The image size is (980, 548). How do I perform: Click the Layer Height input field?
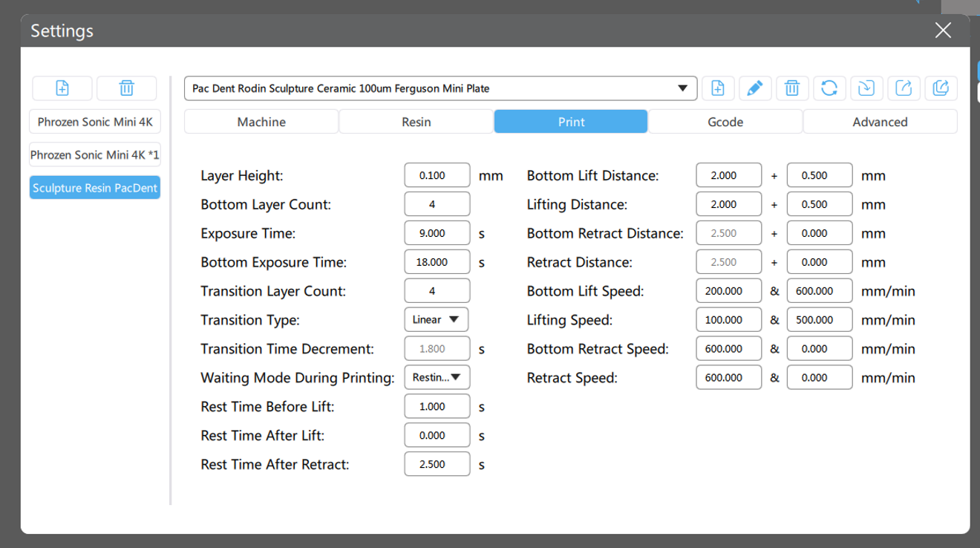point(437,175)
